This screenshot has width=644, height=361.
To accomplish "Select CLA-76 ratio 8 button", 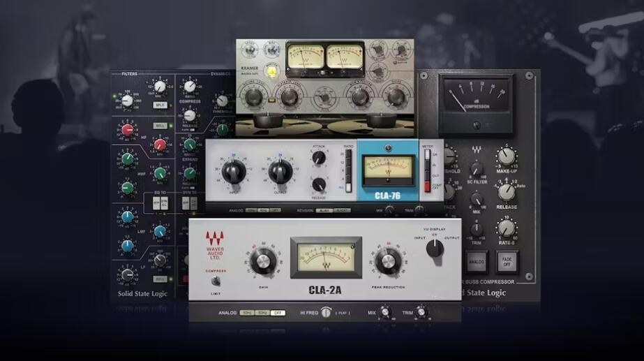I will 348,171.
